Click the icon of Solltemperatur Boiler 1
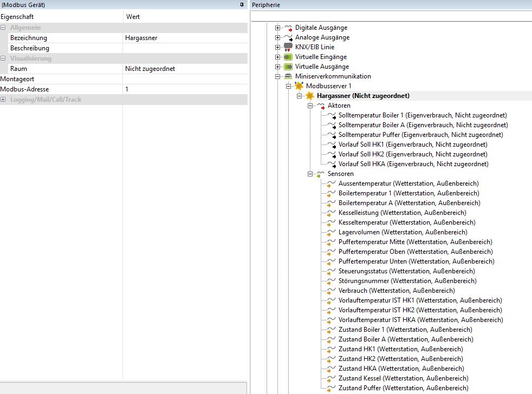This screenshot has height=394, width=532. pyautogui.click(x=332, y=116)
